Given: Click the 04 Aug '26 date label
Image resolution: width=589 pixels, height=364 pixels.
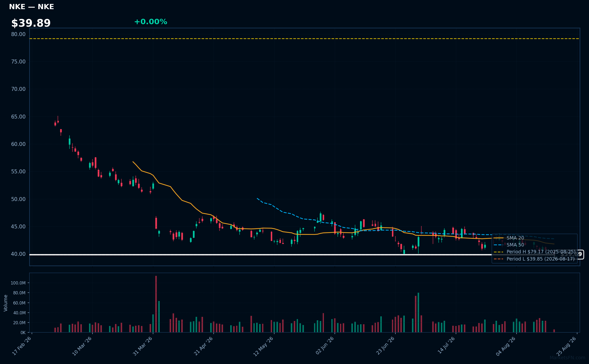Looking at the screenshot, I should 506,346.
